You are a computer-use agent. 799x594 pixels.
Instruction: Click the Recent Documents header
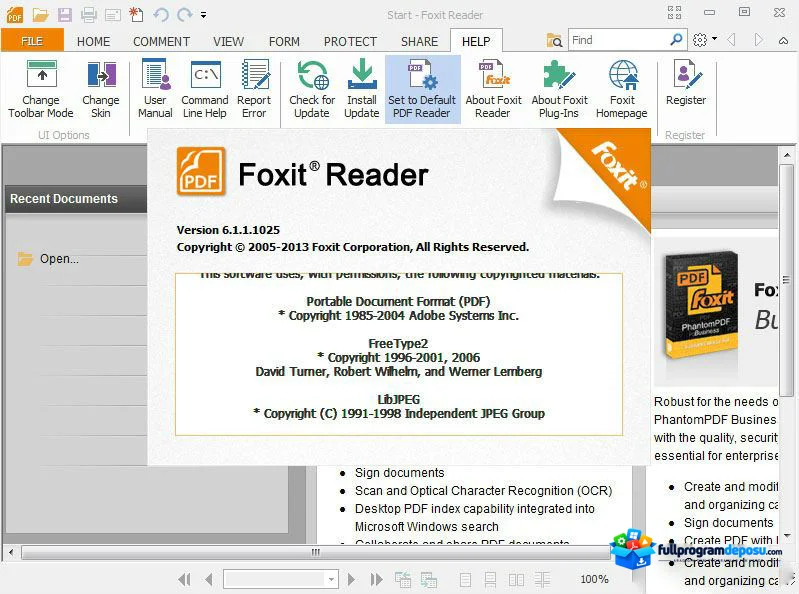coord(75,199)
